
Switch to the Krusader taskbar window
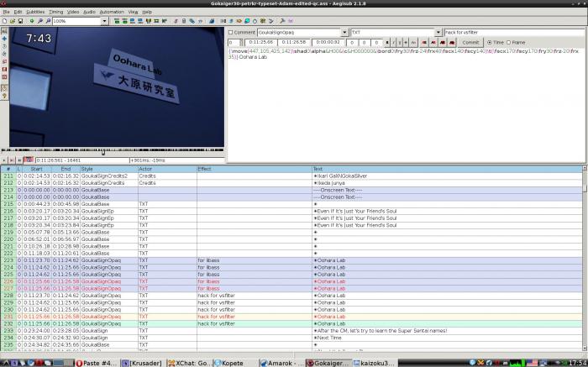[144, 363]
